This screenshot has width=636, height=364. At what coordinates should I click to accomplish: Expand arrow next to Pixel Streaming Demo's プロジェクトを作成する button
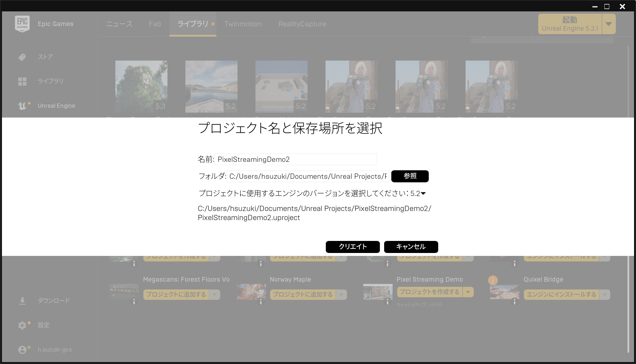468,292
